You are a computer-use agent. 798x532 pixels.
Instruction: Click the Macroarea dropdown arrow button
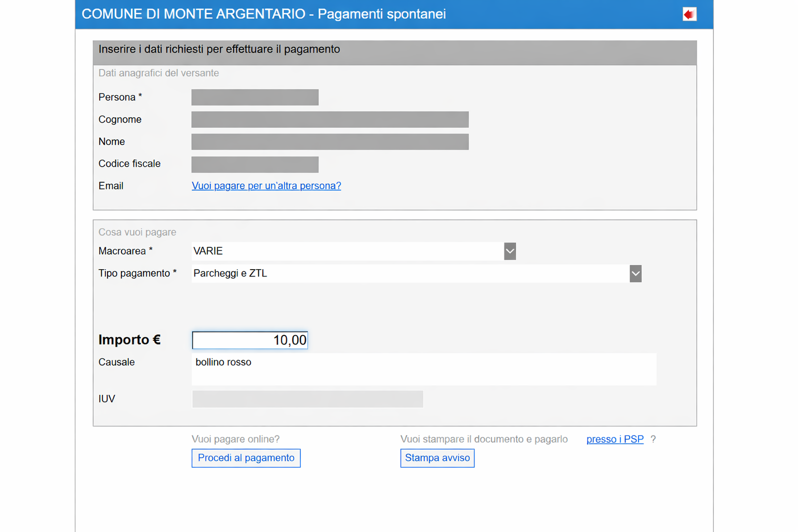click(510, 251)
